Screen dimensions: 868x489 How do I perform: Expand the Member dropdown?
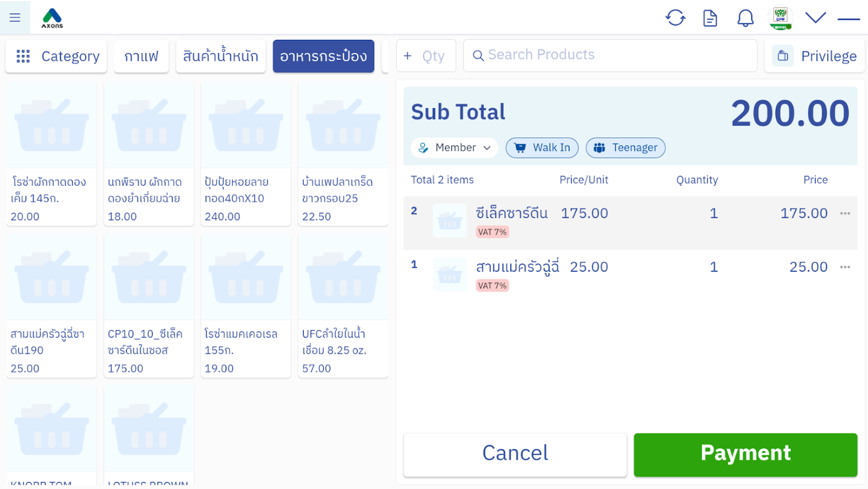click(x=455, y=148)
